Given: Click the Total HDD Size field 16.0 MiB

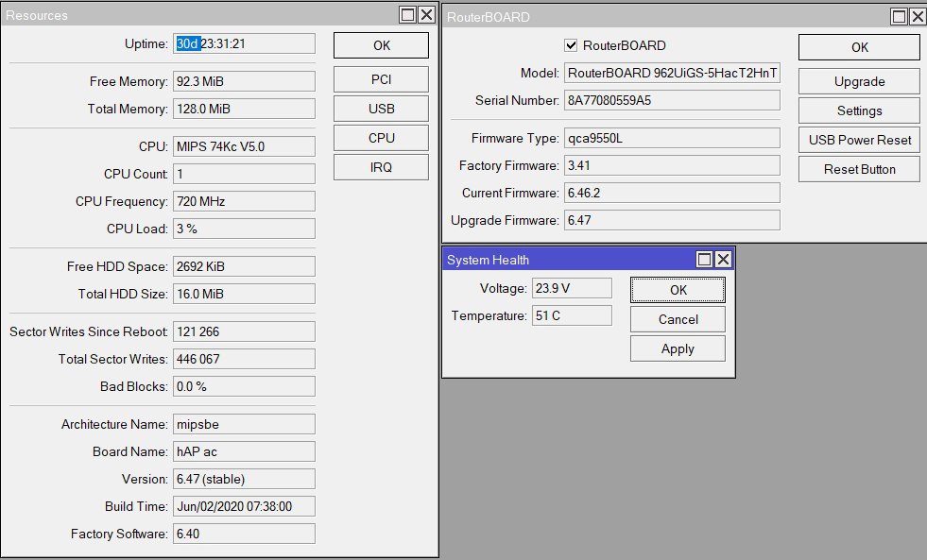Looking at the screenshot, I should coord(244,294).
